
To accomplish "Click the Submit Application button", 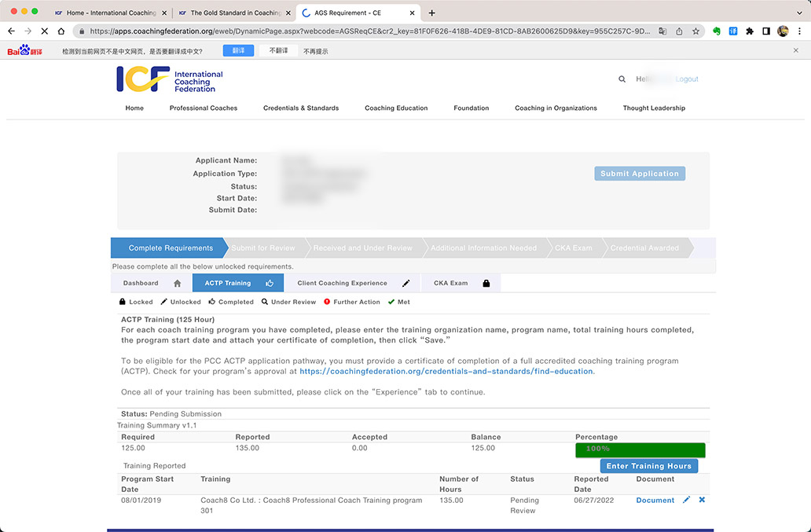I will click(x=639, y=174).
